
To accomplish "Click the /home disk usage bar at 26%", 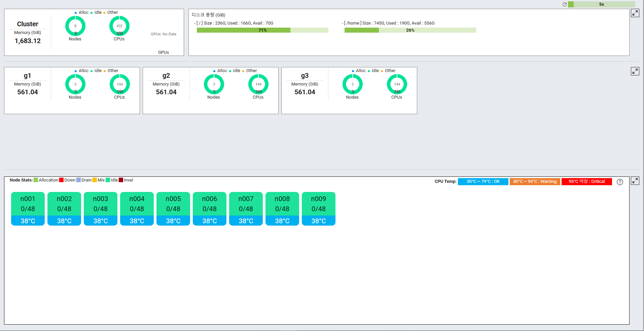I will [x=410, y=30].
